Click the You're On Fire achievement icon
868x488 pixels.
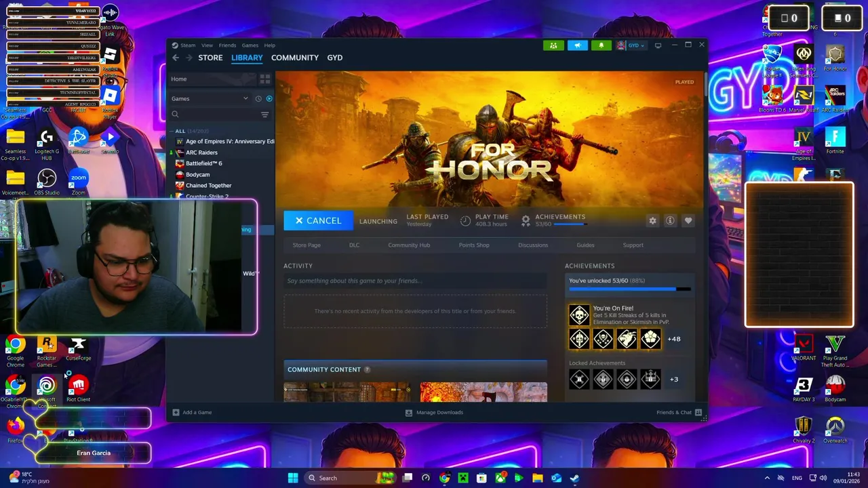coord(579,315)
